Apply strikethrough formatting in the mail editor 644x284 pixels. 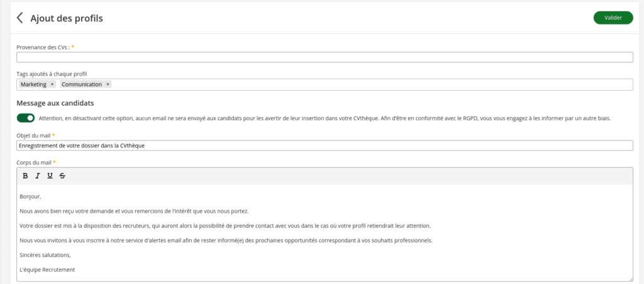tap(62, 176)
